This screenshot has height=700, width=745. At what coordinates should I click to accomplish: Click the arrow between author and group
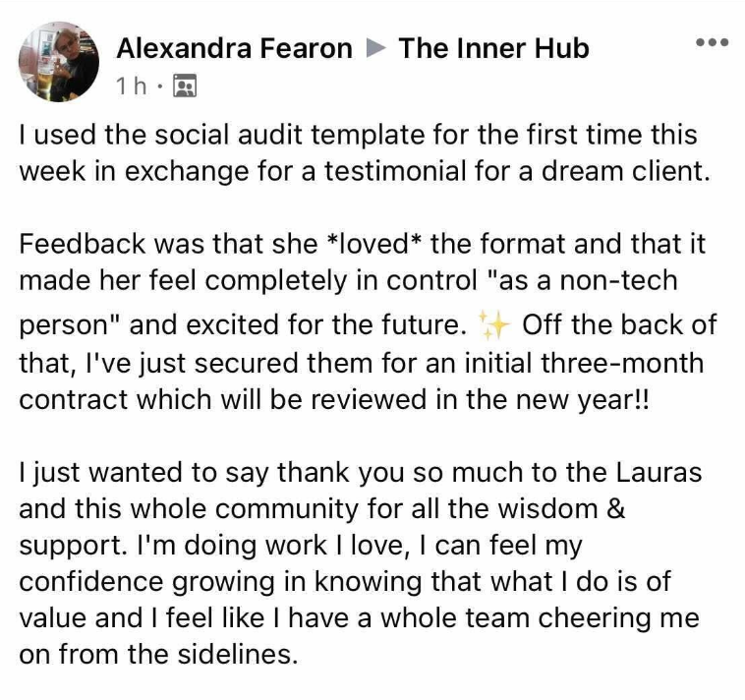(x=376, y=48)
